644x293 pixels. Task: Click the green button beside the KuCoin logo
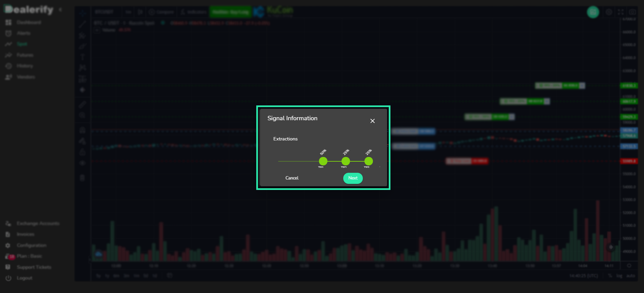click(x=231, y=12)
